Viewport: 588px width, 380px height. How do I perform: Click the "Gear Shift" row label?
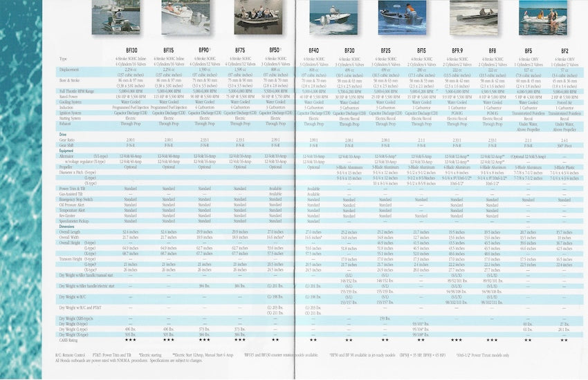(66, 145)
